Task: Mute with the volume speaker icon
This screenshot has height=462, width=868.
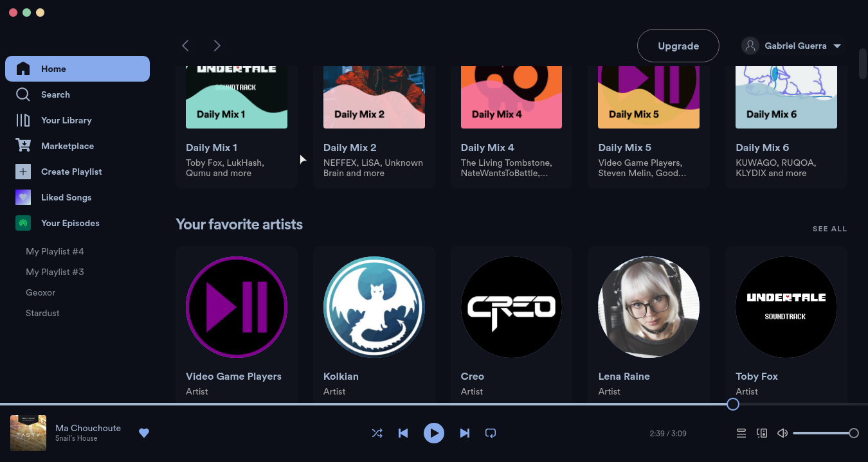Action: pos(782,433)
